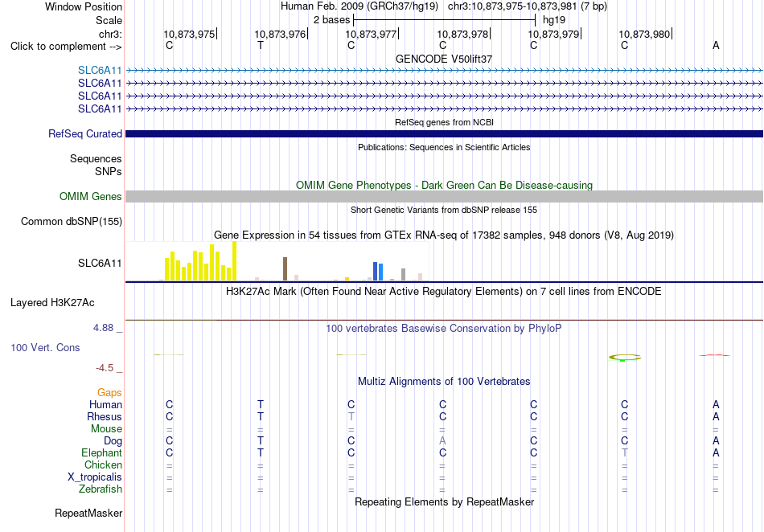Open 'Multiz Alignments of 100 Vertebrates' title
This screenshot has height=532, width=764.
point(444,382)
